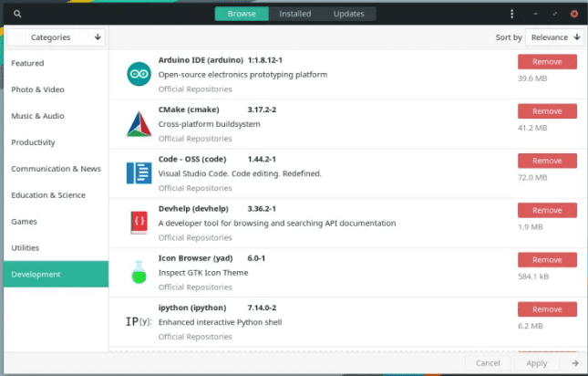The width and height of the screenshot is (588, 376).
Task: Switch to the Browse tab
Action: 242,14
